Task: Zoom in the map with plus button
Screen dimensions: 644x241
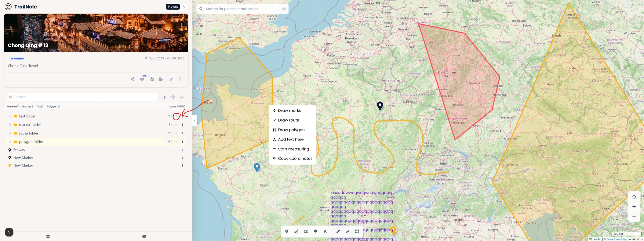Action: pos(634,206)
